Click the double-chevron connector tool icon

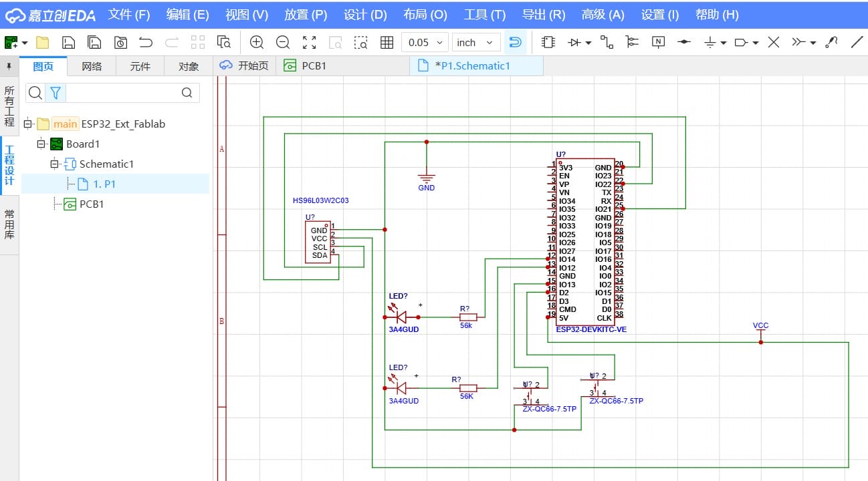coord(799,43)
